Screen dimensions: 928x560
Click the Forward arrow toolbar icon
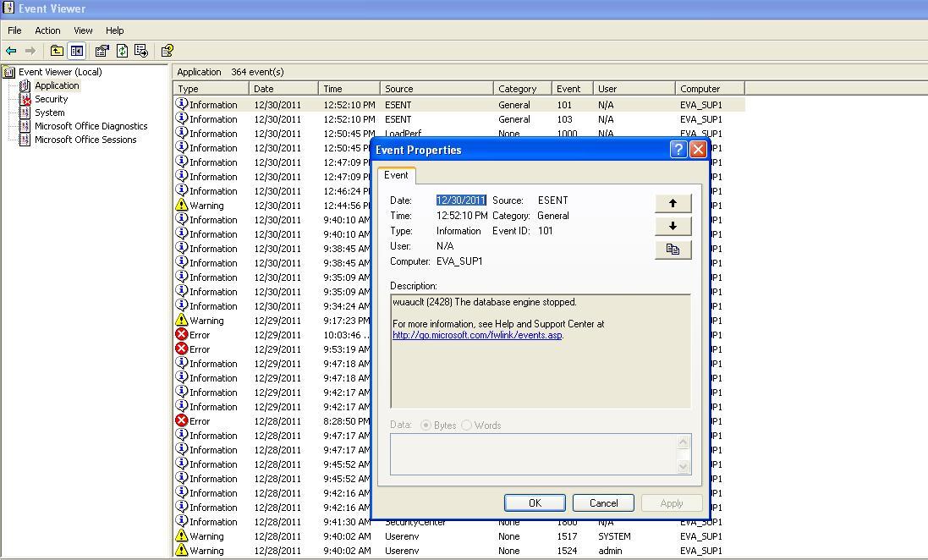tap(30, 51)
